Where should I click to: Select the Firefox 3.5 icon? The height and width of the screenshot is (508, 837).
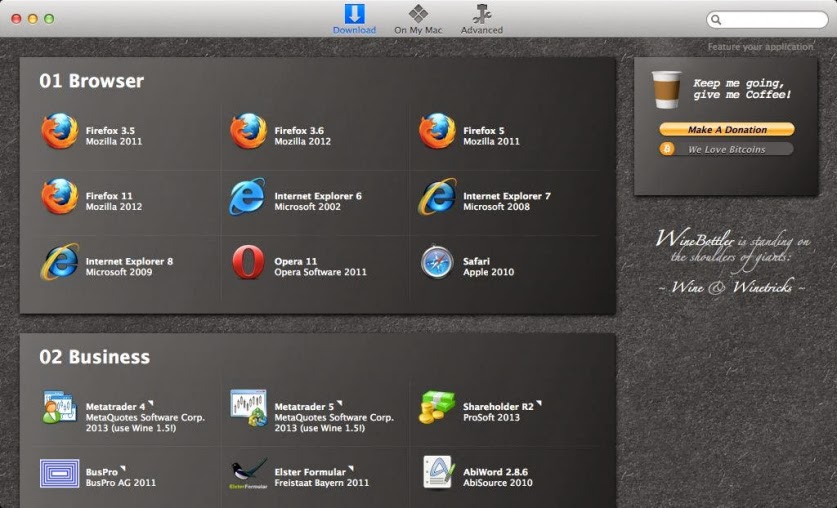[x=60, y=131]
